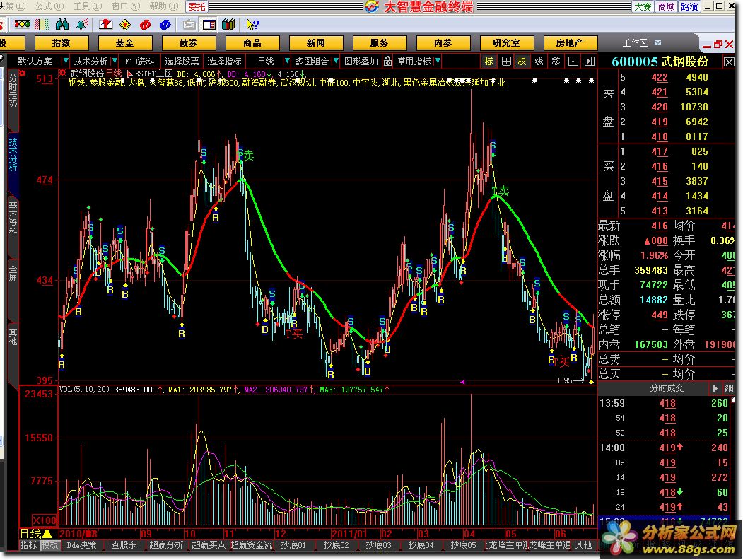The width and height of the screenshot is (743, 560).
Task: Open the 常用指标 dropdown arrow
Action: pos(438,61)
